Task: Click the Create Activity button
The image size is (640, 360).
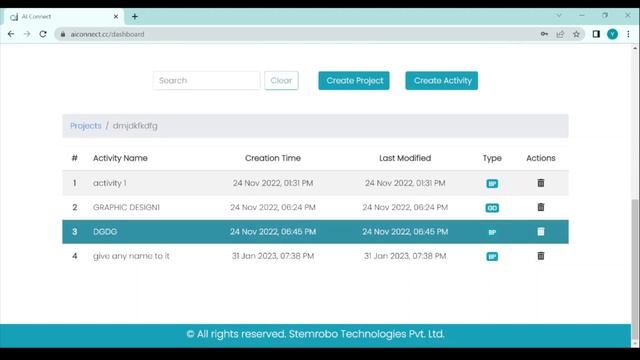Action: tap(442, 81)
